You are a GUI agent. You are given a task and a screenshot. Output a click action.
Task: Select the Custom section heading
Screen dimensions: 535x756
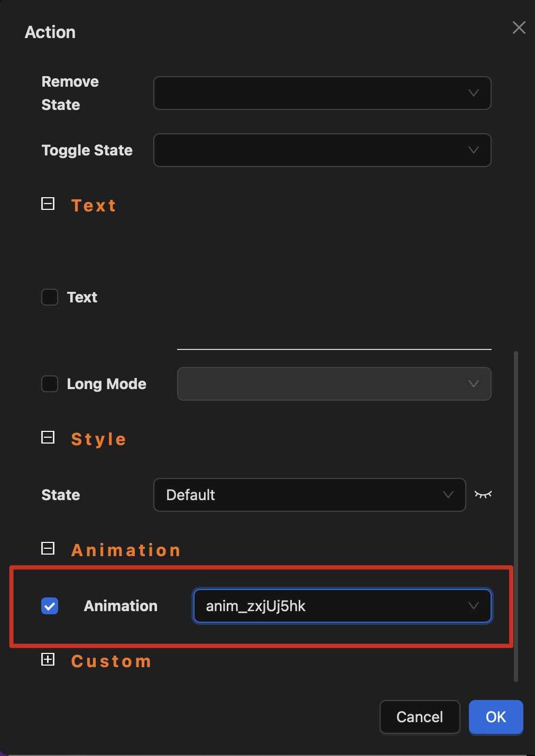pos(111,661)
